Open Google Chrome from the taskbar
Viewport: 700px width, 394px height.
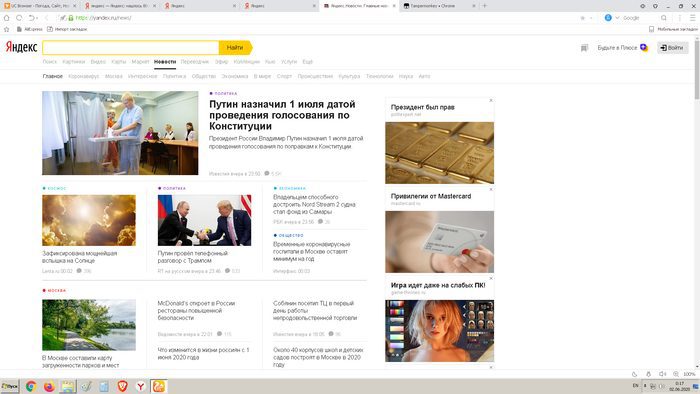click(x=31, y=386)
